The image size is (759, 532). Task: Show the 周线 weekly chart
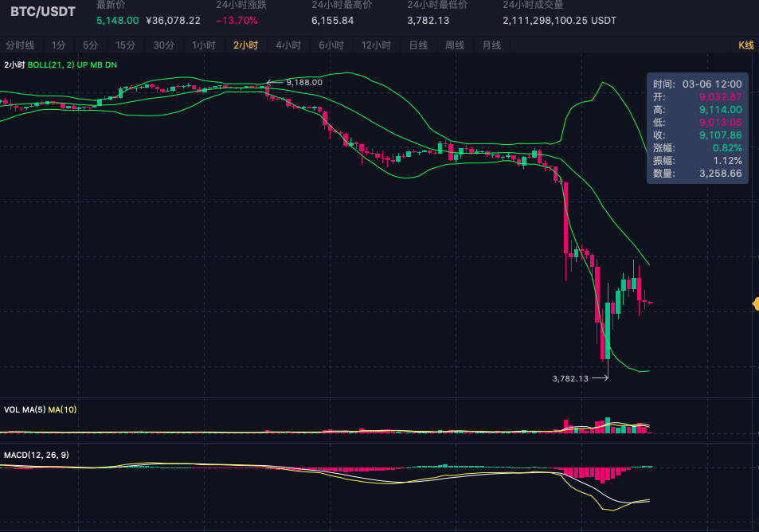tap(455, 45)
